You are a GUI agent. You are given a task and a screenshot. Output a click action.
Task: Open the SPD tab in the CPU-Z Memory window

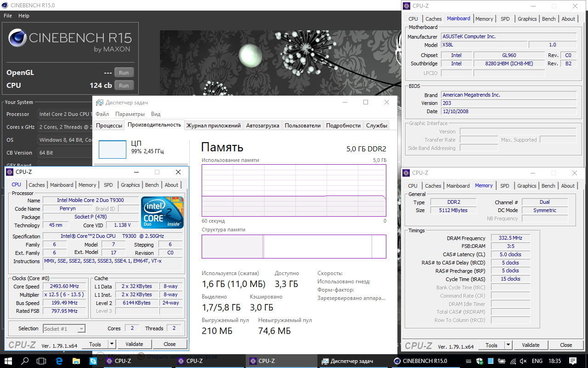click(x=505, y=186)
